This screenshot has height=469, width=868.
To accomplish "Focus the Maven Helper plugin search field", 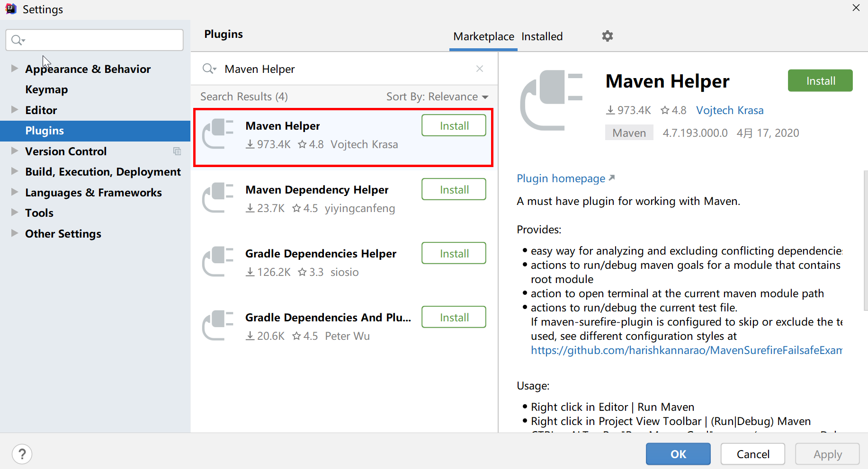I will click(x=345, y=69).
